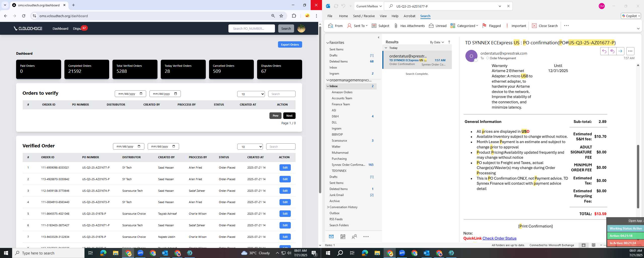Switch to Outlook View tab

pyautogui.click(x=383, y=16)
